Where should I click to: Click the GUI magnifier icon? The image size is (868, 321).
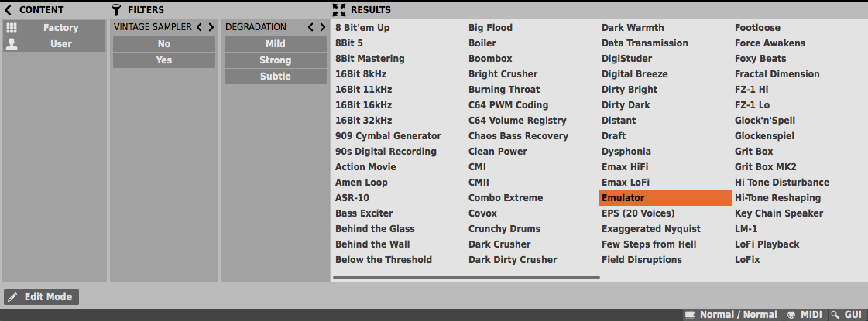[x=835, y=315]
